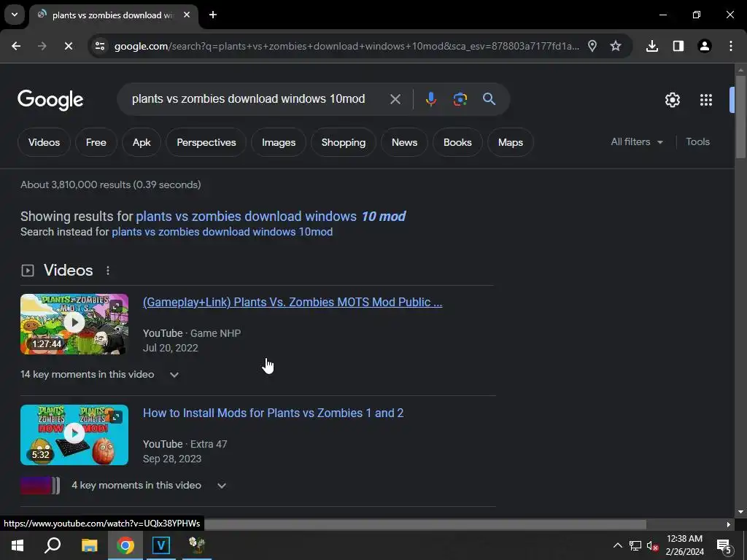Switch to the Books tab
The height and width of the screenshot is (560, 747).
(457, 142)
